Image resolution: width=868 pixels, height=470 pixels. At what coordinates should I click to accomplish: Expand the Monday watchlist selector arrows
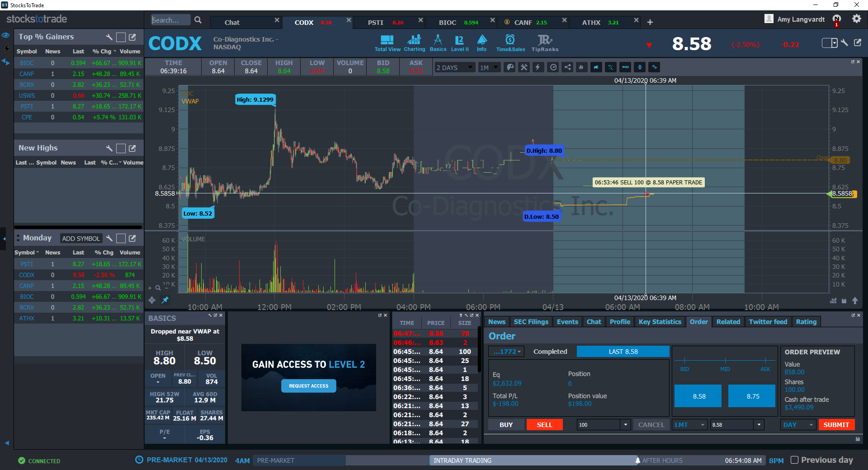18,238
